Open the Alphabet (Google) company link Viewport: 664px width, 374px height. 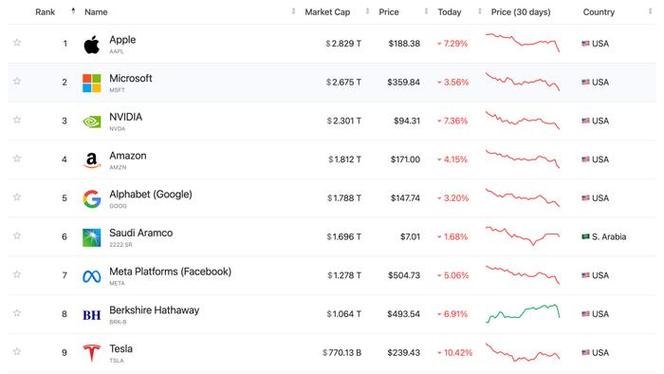pos(151,194)
